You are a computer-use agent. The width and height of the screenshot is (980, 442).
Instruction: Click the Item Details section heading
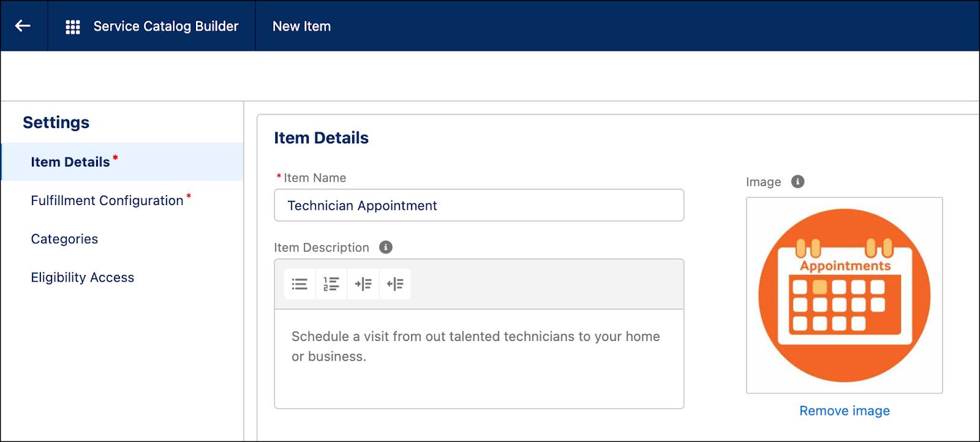click(321, 138)
